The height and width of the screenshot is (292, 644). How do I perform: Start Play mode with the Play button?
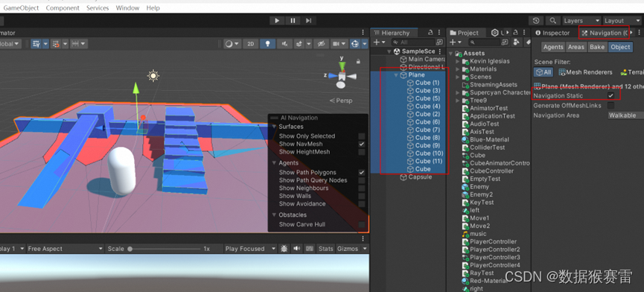tap(277, 21)
